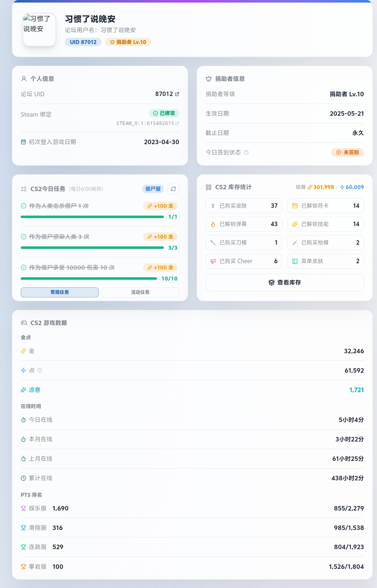
Task: Click the gamepad icon by CS2 游戏数据
Action: pyautogui.click(x=24, y=323)
